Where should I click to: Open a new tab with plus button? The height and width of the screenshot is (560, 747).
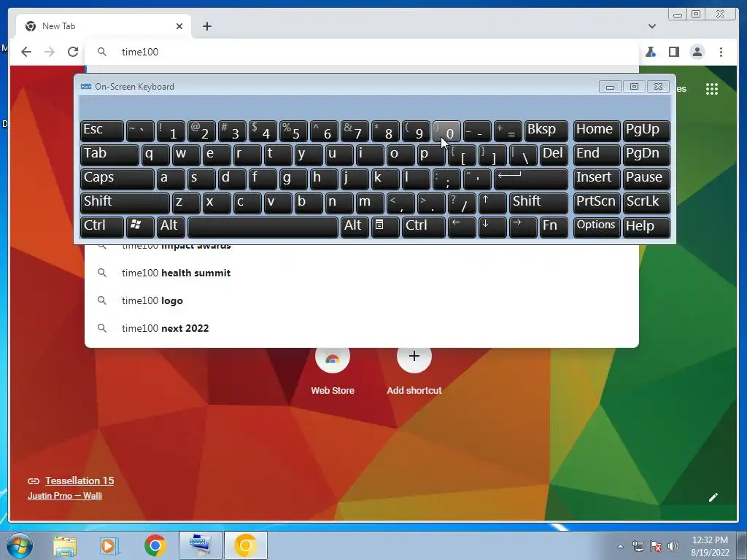click(x=206, y=26)
